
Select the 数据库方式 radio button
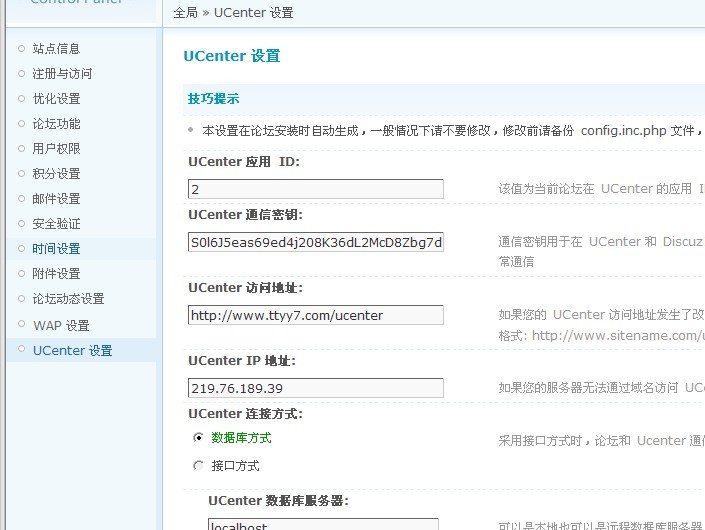point(198,437)
